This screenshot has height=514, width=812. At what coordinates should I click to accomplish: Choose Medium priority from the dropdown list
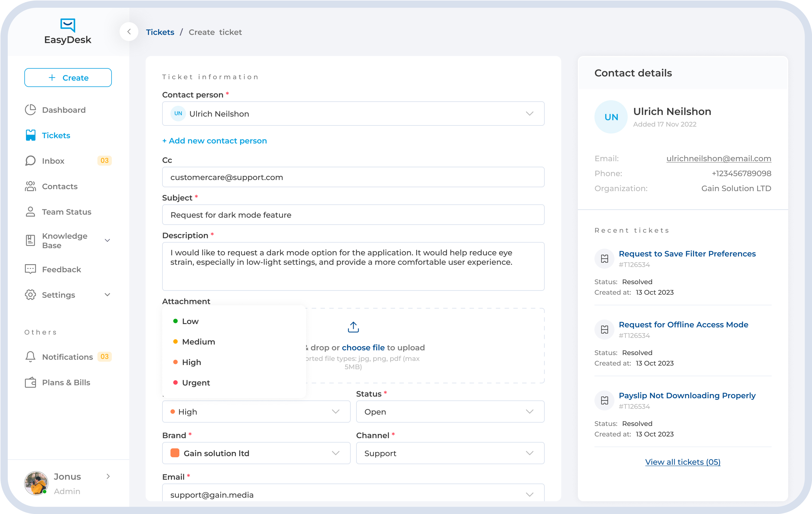tap(199, 341)
